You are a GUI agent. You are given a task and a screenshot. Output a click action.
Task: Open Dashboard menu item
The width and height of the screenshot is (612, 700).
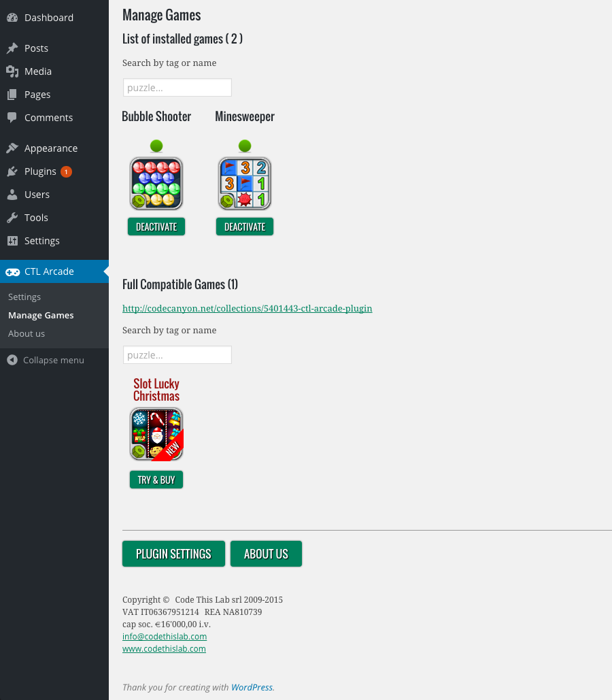pos(54,18)
